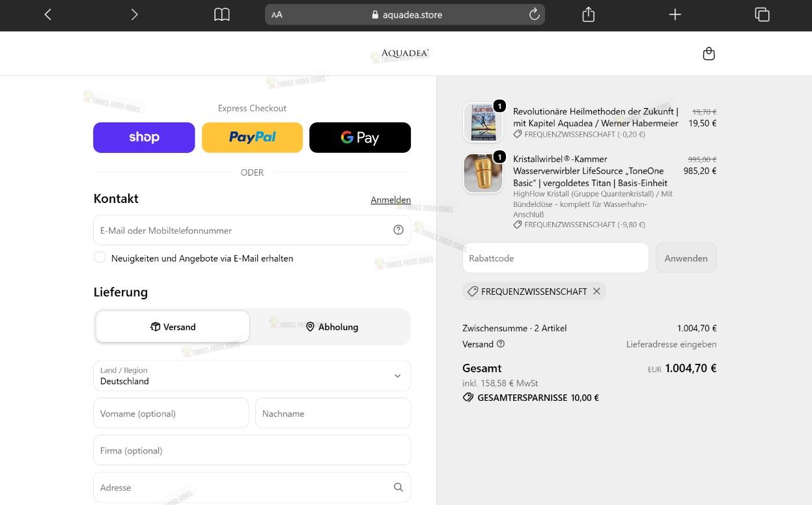
Task: Open the shopping bag cart icon
Action: pos(709,54)
